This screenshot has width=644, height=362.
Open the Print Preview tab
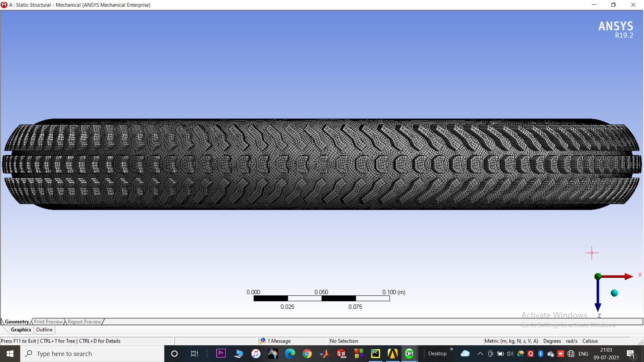tap(48, 322)
